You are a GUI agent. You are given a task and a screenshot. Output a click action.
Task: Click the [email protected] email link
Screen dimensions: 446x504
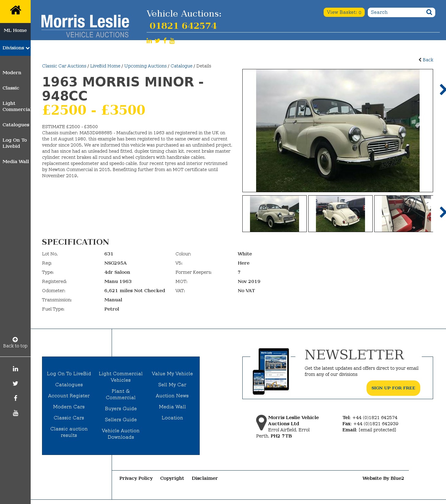[x=377, y=430]
